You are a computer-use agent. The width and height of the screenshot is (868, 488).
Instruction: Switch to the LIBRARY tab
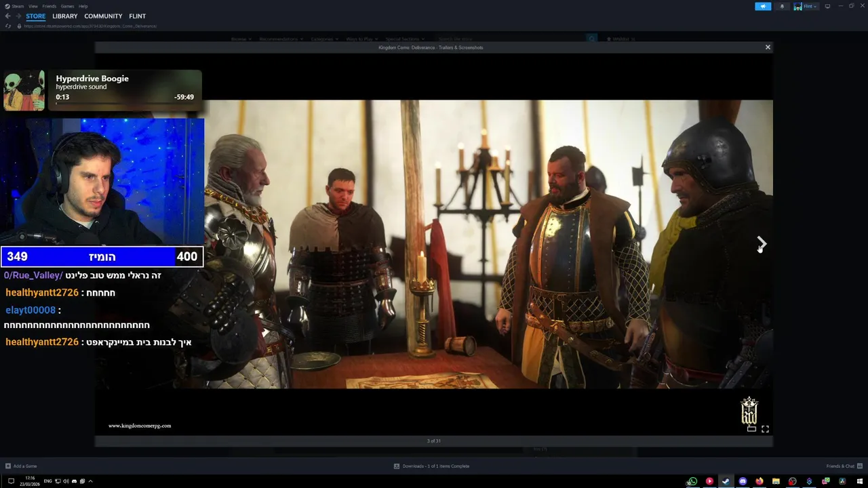pos(65,16)
